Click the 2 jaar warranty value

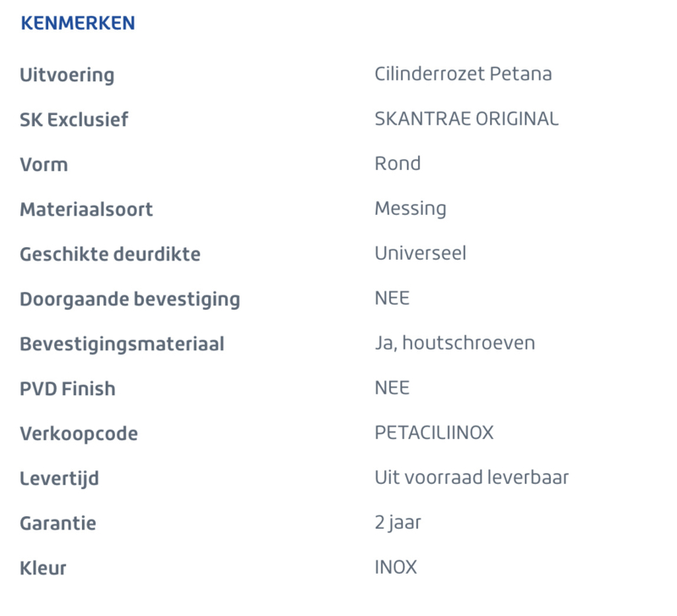(397, 523)
